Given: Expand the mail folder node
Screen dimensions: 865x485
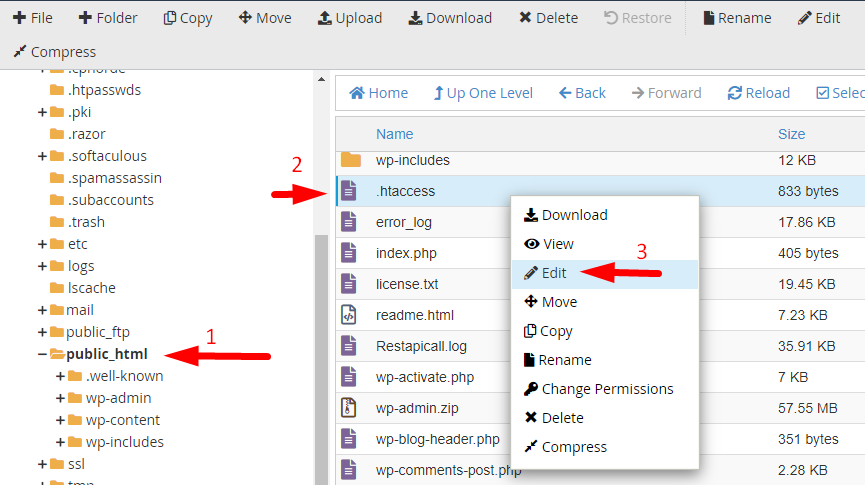Looking at the screenshot, I should (42, 311).
